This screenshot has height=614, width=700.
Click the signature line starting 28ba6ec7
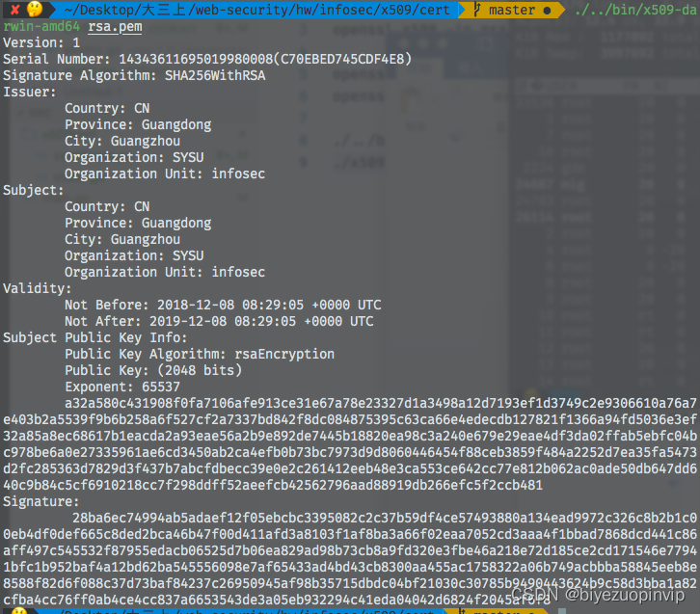[x=385, y=518]
